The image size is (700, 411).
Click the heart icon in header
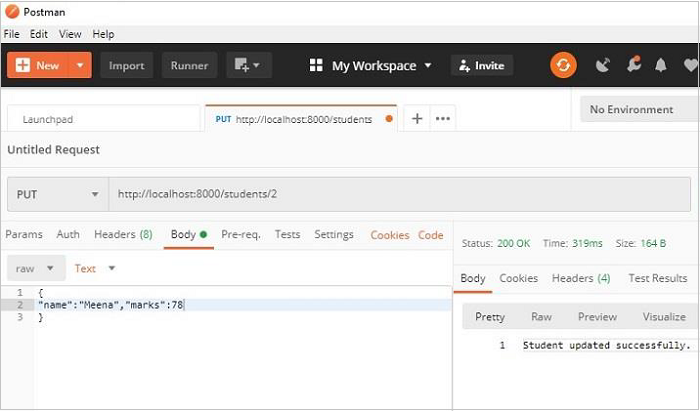[x=689, y=65]
